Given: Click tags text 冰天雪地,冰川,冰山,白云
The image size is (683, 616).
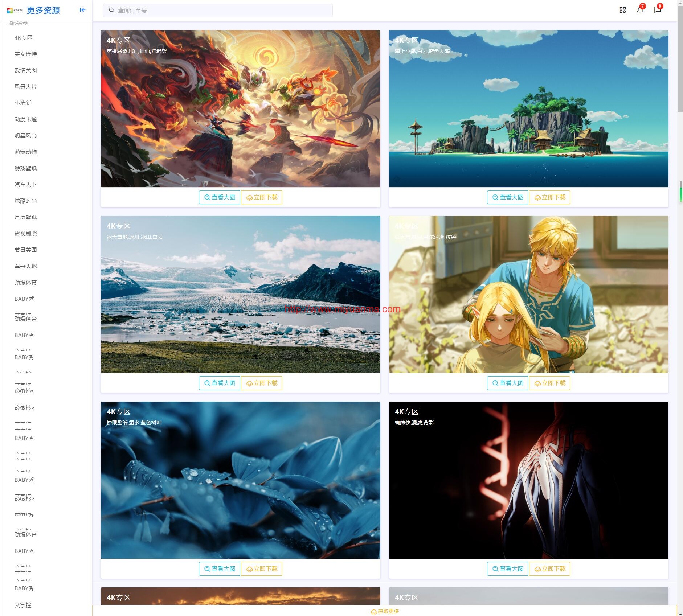Looking at the screenshot, I should [135, 237].
